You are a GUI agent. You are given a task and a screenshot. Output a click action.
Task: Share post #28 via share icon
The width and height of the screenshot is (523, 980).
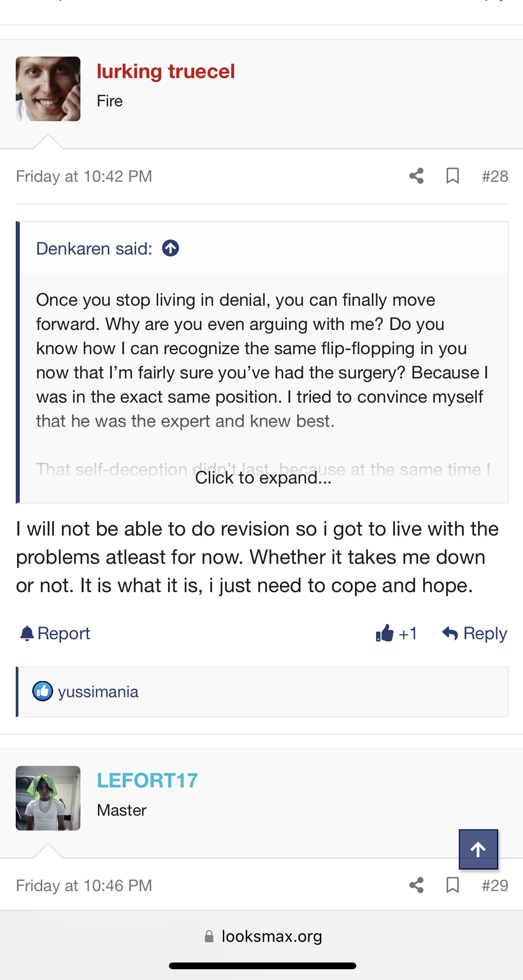417,176
